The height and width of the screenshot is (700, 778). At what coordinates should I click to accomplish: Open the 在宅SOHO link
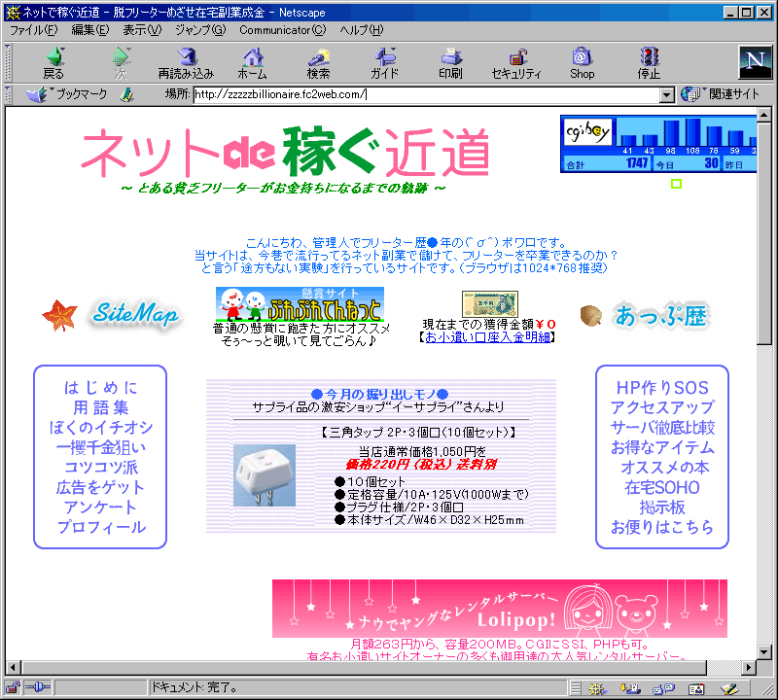(662, 487)
